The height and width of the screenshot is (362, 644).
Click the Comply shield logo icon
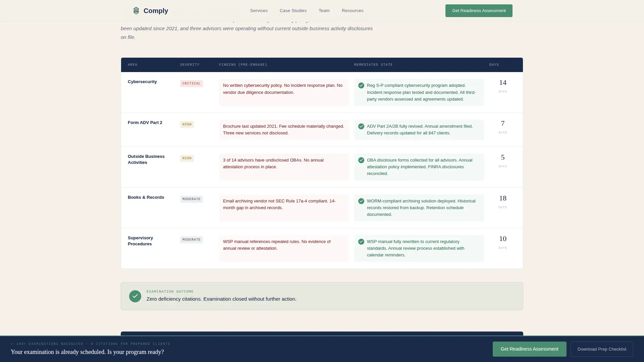pyautogui.click(x=136, y=11)
